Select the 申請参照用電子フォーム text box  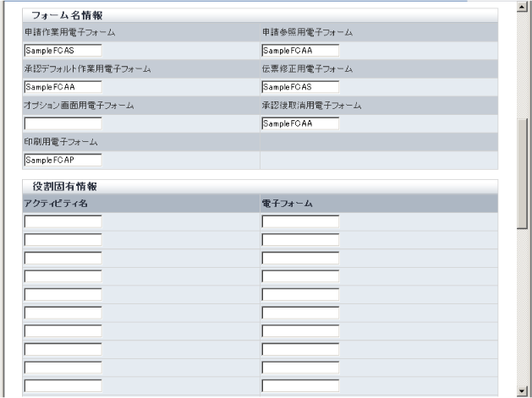point(300,50)
